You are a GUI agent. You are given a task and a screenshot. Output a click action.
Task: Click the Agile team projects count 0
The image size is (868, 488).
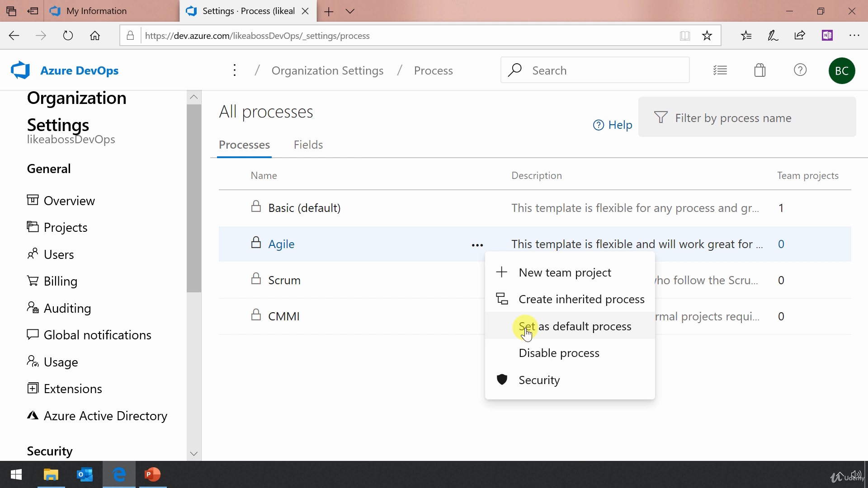781,244
